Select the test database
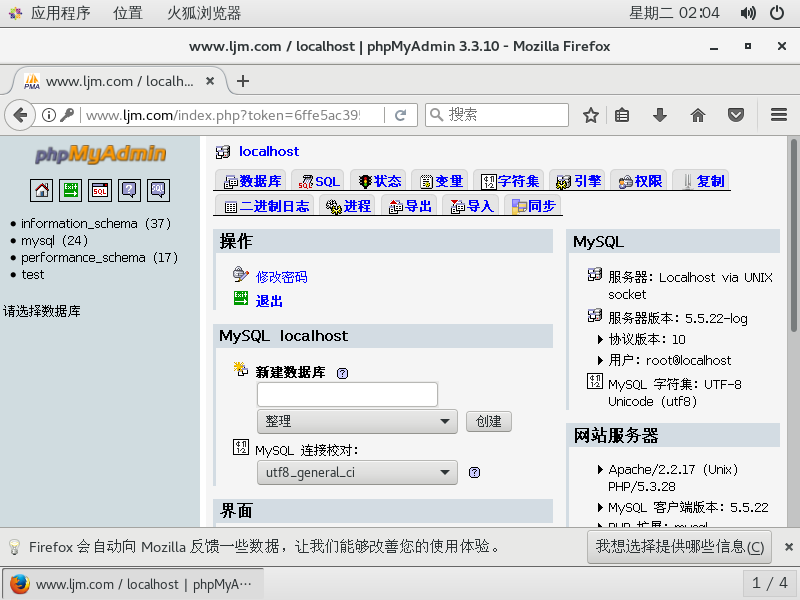The width and height of the screenshot is (800, 600). tap(33, 274)
